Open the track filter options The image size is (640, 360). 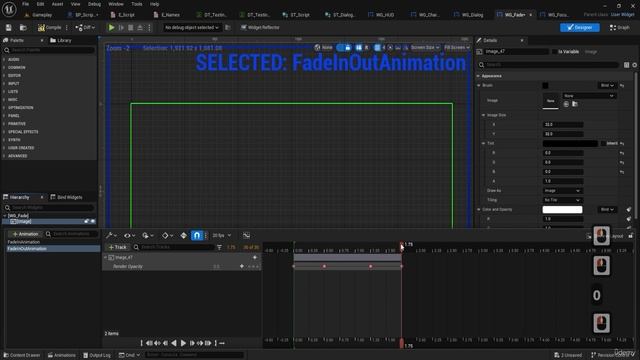[220, 247]
